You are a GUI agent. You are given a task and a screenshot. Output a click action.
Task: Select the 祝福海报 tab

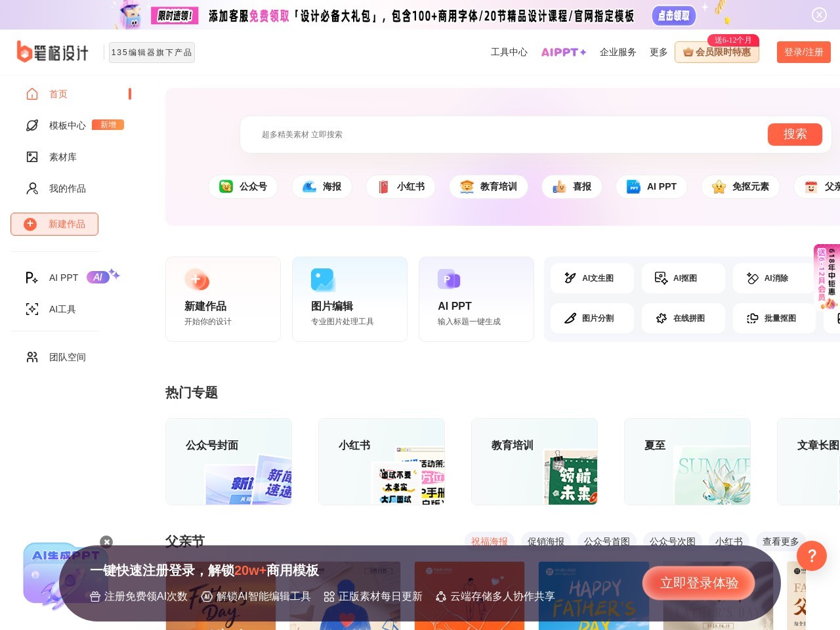(x=490, y=541)
